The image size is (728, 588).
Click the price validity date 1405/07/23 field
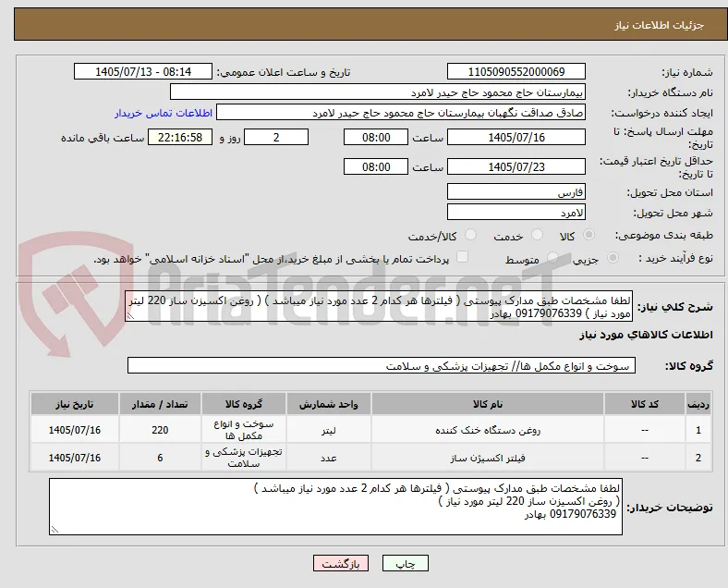point(516,166)
